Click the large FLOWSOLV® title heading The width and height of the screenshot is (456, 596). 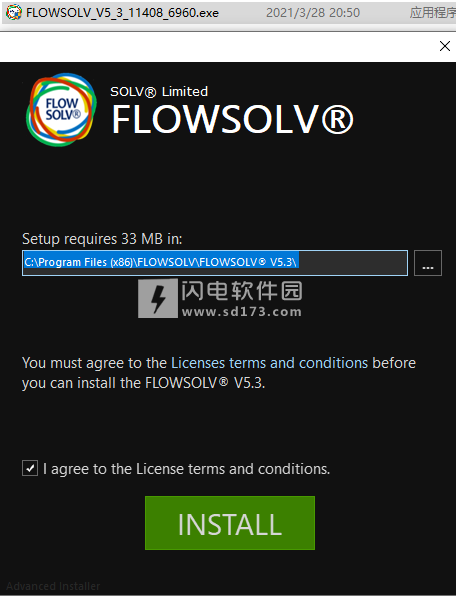click(x=233, y=119)
